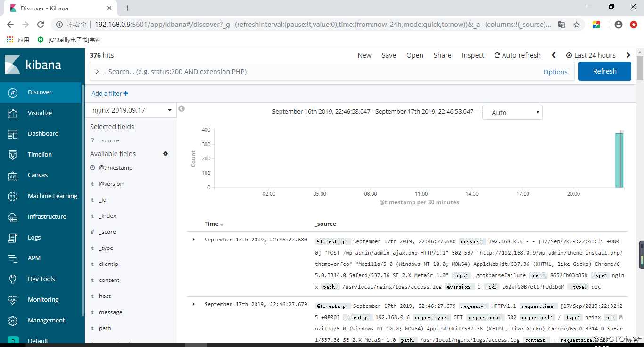
Task: Open the Auto interval dropdown
Action: click(x=512, y=113)
